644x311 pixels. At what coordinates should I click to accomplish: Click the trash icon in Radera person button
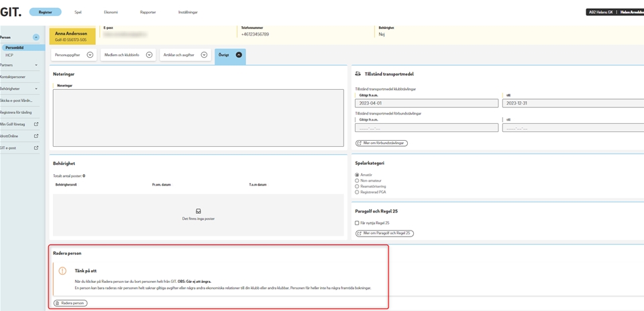[58, 303]
